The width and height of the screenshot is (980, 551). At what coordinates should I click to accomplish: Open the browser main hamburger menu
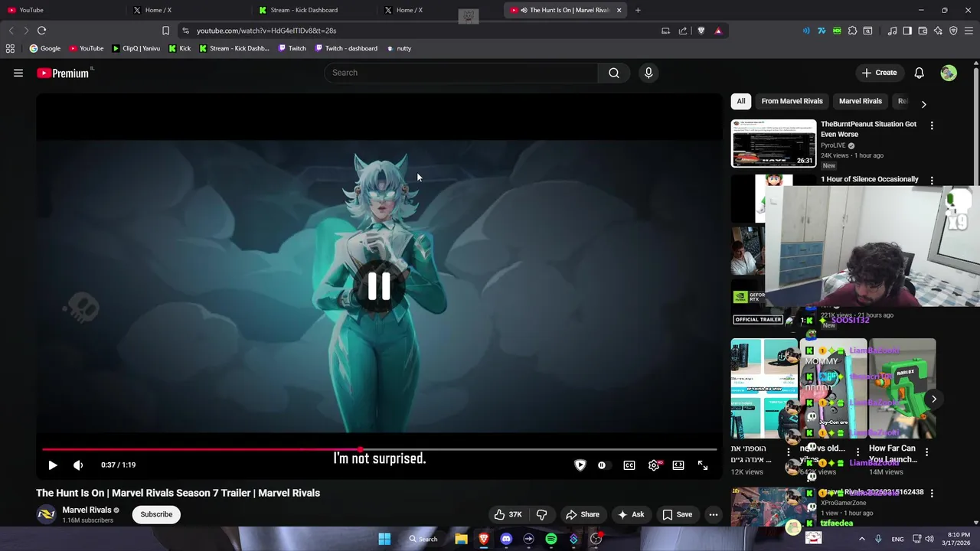[x=969, y=31]
